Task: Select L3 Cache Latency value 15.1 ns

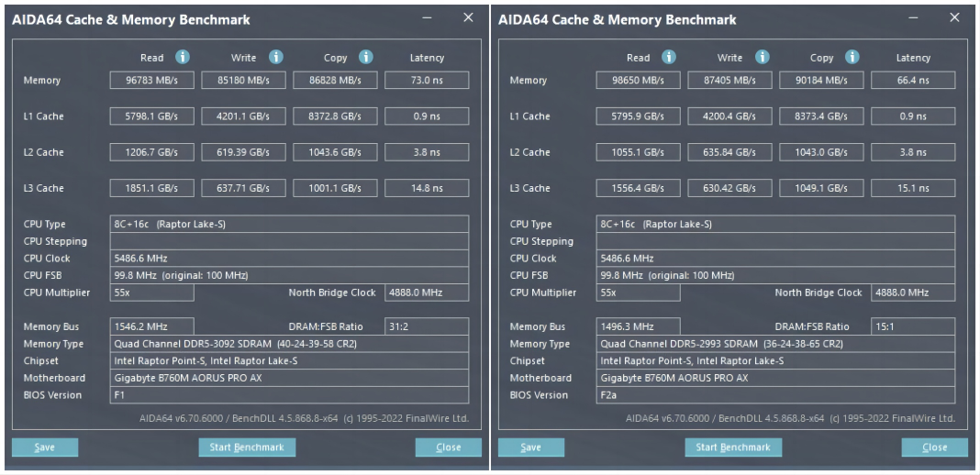Action: coord(913,188)
